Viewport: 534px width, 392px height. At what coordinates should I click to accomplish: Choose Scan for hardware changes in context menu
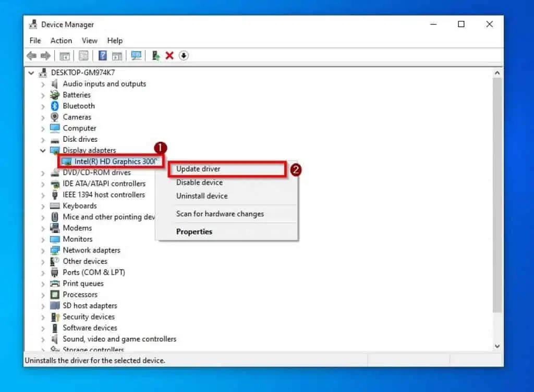[x=226, y=214]
